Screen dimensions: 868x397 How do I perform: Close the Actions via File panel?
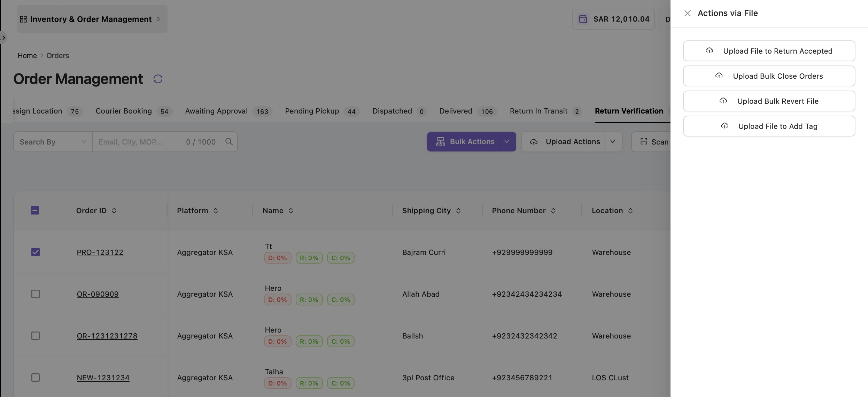687,13
